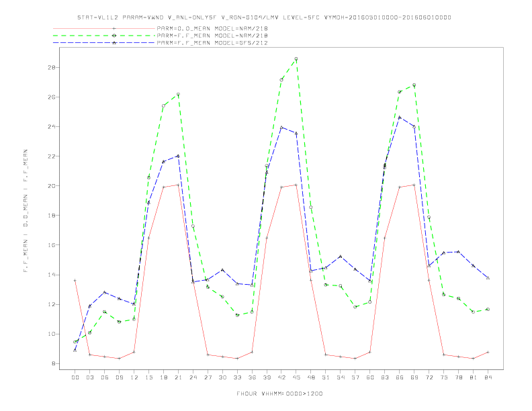
Task: Click y-axis tick label 22
Action: 52,156
